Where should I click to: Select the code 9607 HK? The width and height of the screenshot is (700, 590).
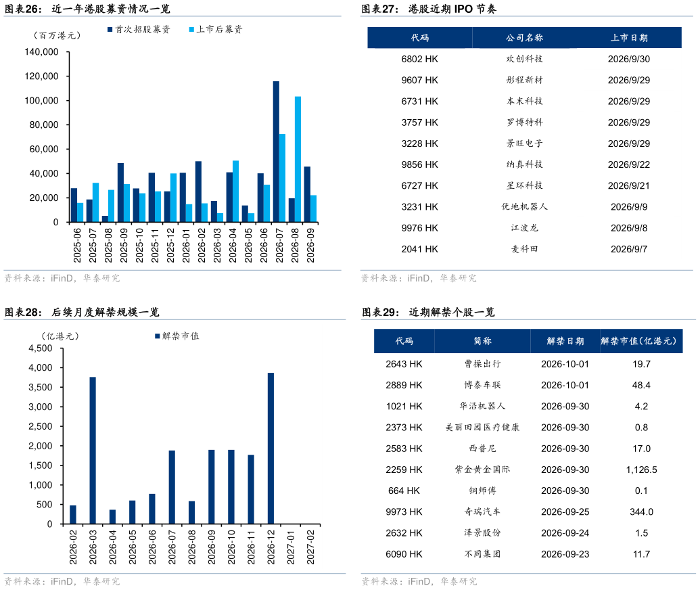pos(419,80)
